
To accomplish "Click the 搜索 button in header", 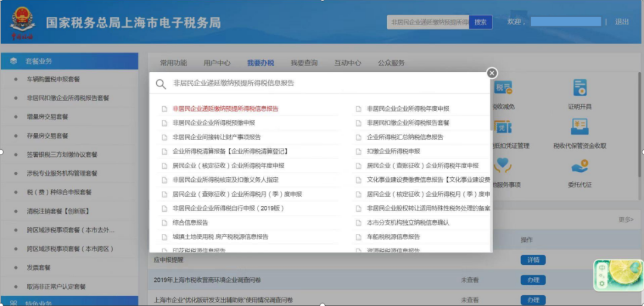I will tap(481, 22).
